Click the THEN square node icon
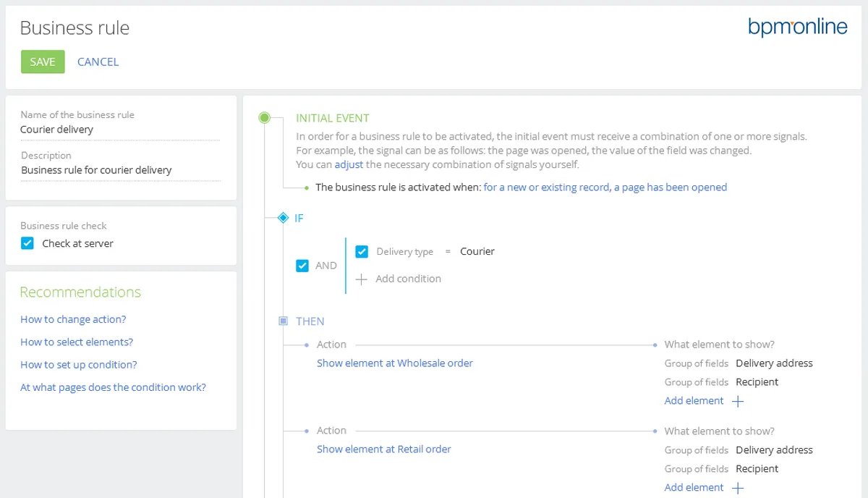The image size is (868, 498). (x=283, y=321)
